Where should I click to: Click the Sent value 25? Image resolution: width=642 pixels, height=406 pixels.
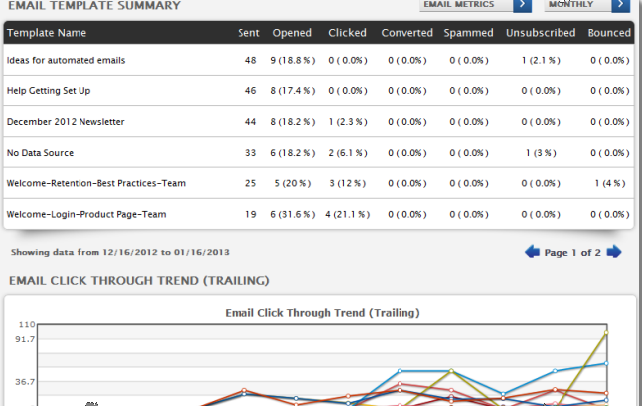[251, 183]
